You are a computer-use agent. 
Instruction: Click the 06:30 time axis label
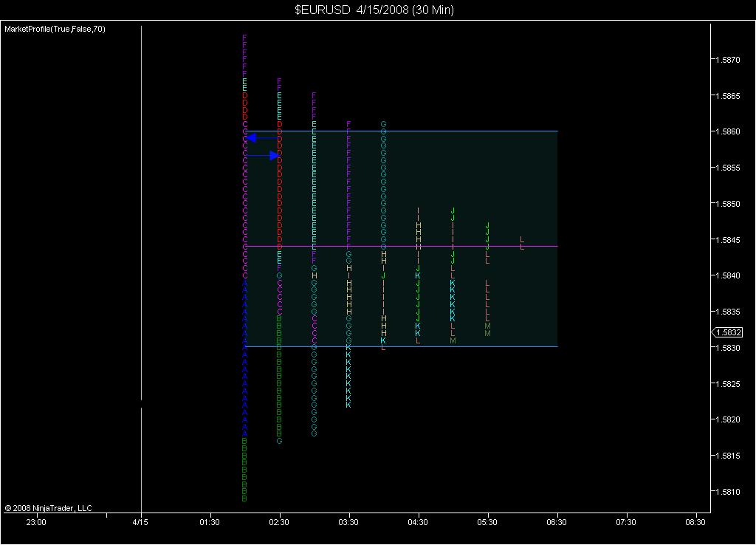pos(557,522)
